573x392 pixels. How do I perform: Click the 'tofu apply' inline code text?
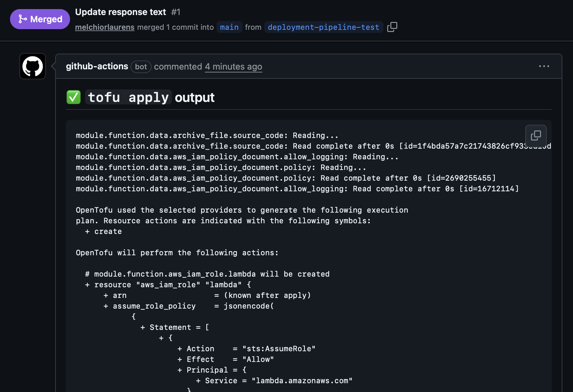point(128,97)
